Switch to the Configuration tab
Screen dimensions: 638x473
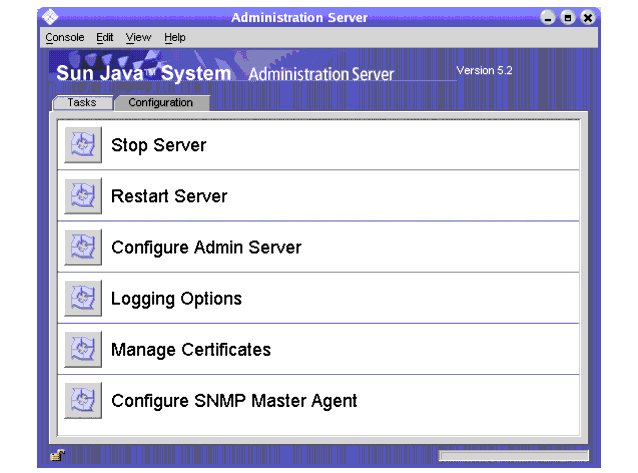point(161,103)
